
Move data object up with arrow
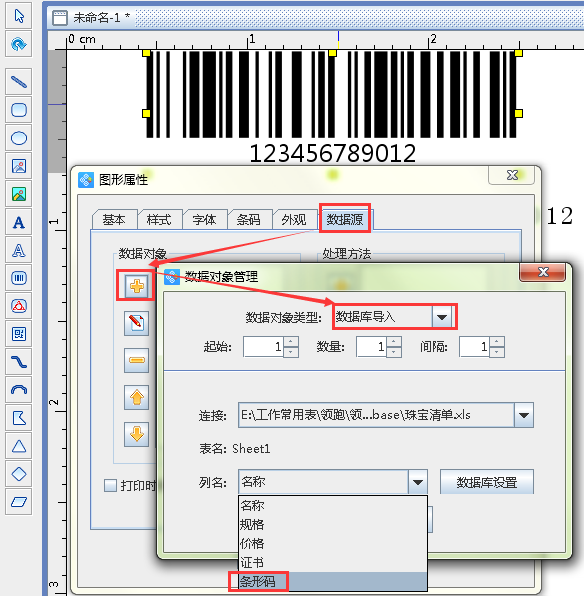[136, 397]
